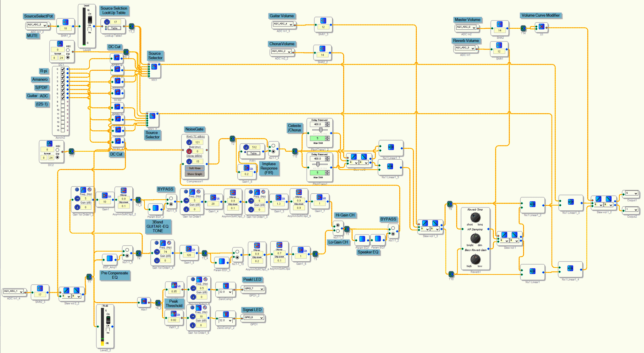The image size is (644, 353).
Task: Open SourceSelectPot AUX_ADC_5 dropdown
Action: [x=36, y=25]
